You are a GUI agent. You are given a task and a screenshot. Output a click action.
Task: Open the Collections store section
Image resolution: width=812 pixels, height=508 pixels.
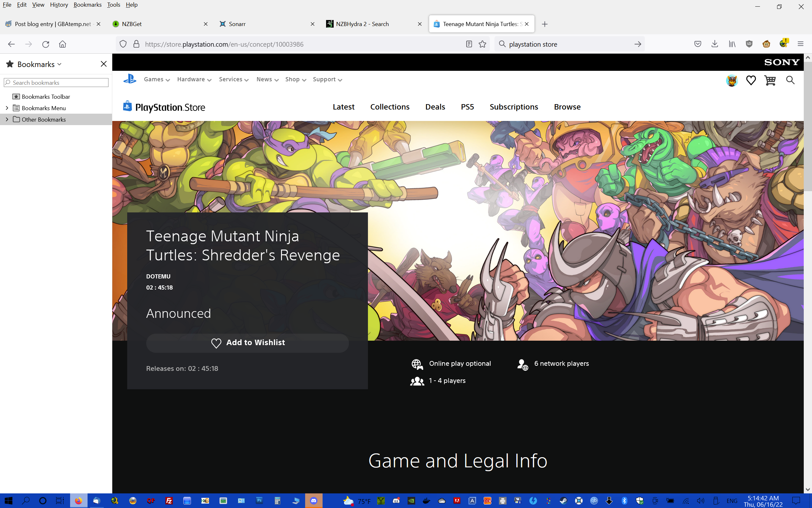[390, 107]
